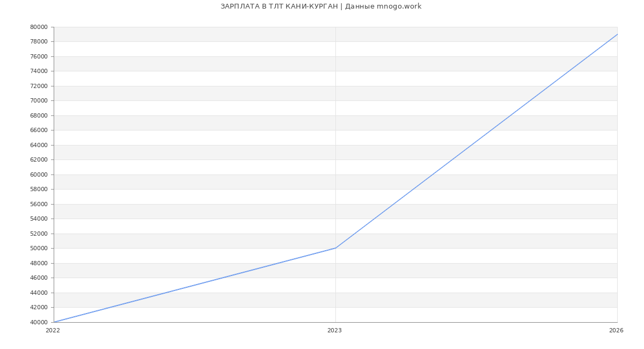Click the chart title text

321,6
